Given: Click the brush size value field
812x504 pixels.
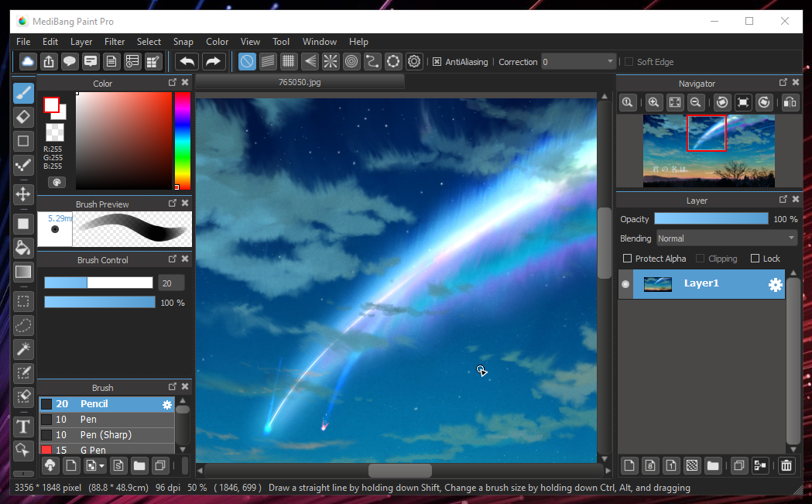Looking at the screenshot, I should click(x=171, y=283).
